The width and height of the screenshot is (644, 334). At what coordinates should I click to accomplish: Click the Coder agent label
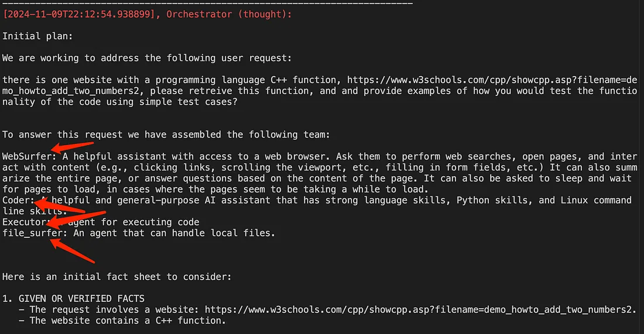coord(16,200)
